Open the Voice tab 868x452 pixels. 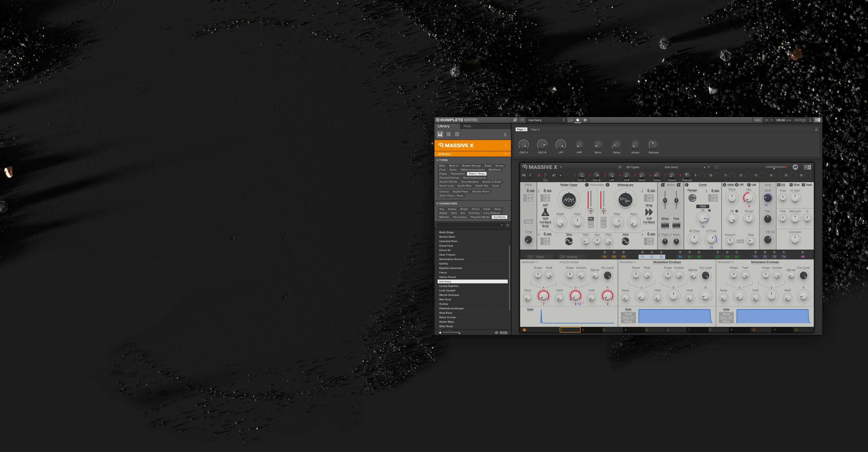(540, 257)
